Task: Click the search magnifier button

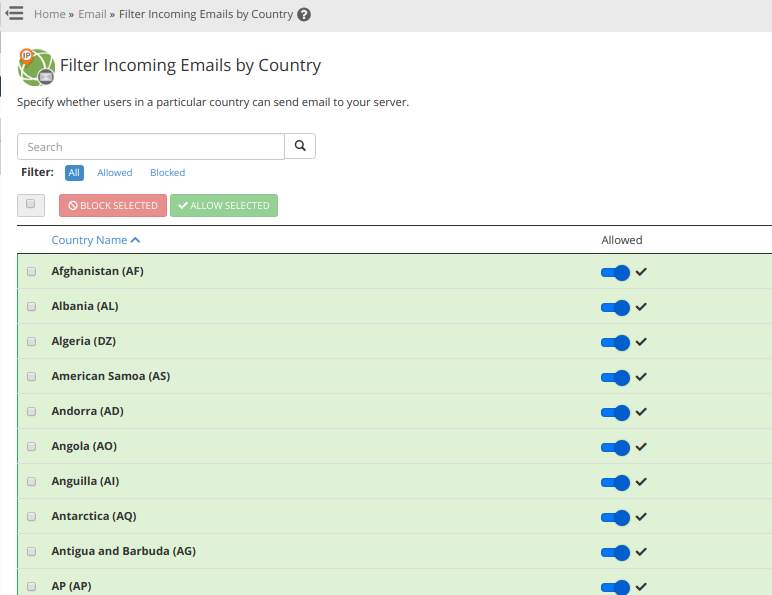Action: (x=300, y=146)
